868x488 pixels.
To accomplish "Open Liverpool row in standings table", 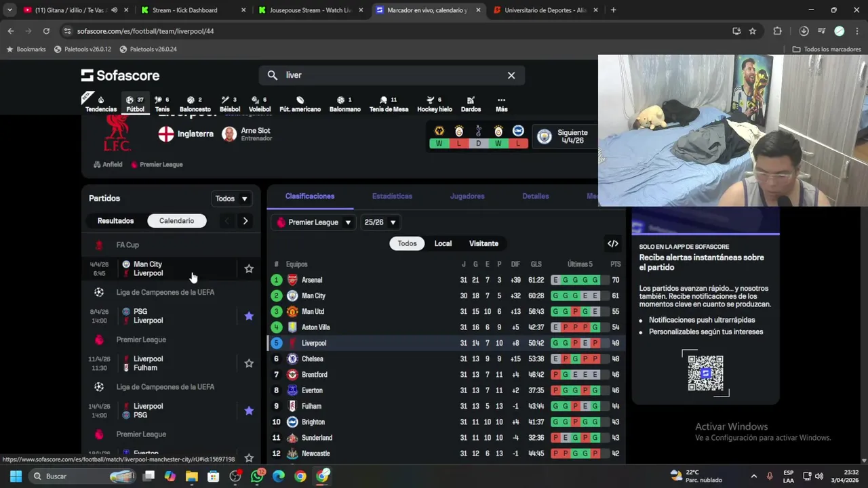I will (446, 343).
